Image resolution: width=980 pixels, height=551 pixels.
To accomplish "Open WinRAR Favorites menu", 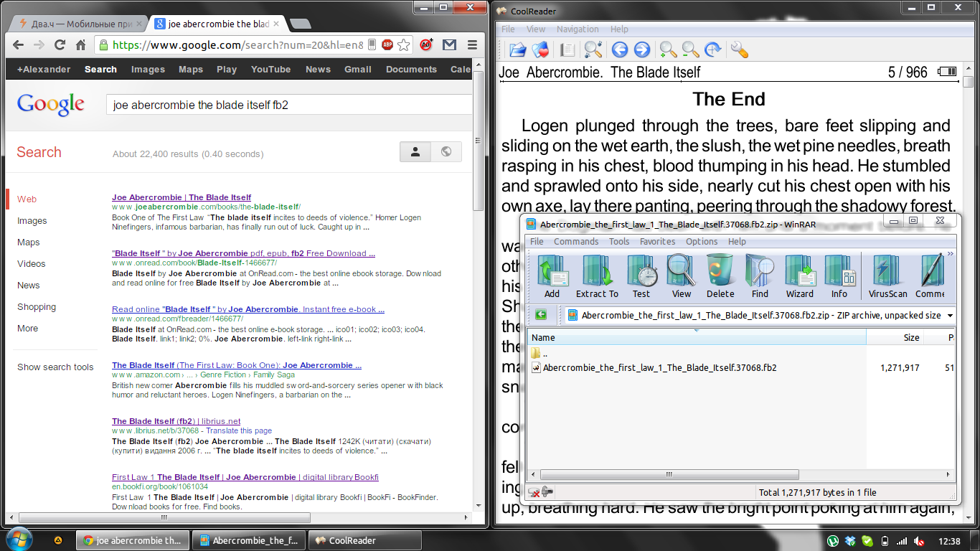I will click(657, 242).
